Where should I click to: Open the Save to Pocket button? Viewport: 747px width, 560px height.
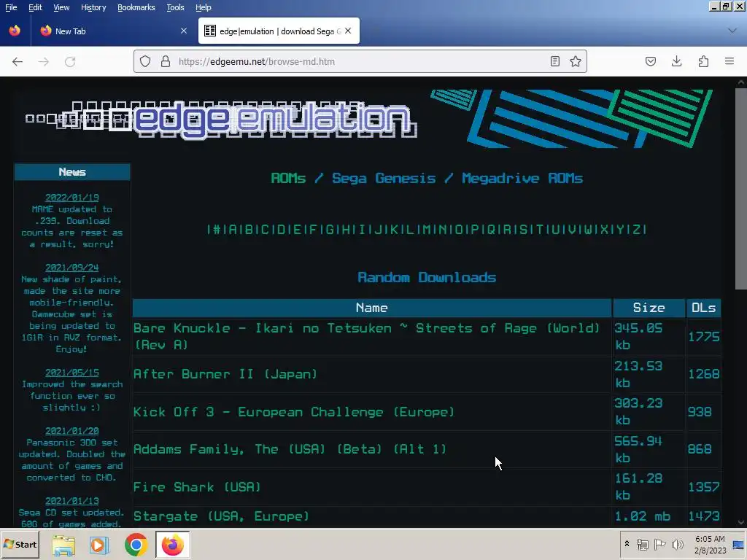(651, 61)
